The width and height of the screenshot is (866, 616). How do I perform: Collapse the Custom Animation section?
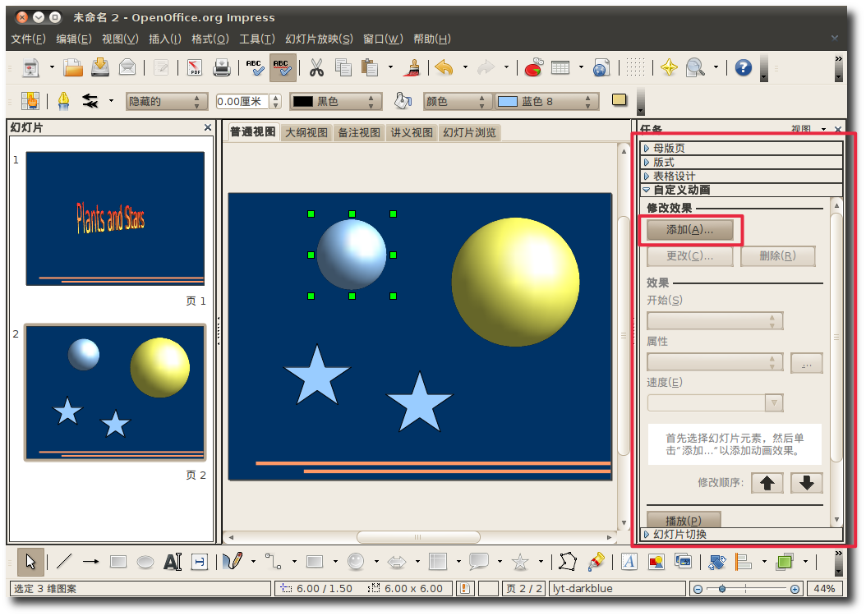pos(741,190)
